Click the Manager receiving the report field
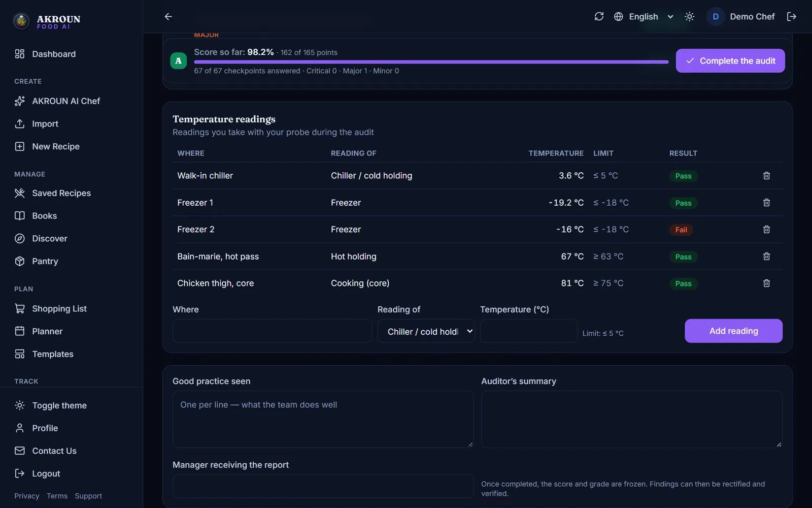Viewport: 812px width, 508px height. [x=323, y=487]
